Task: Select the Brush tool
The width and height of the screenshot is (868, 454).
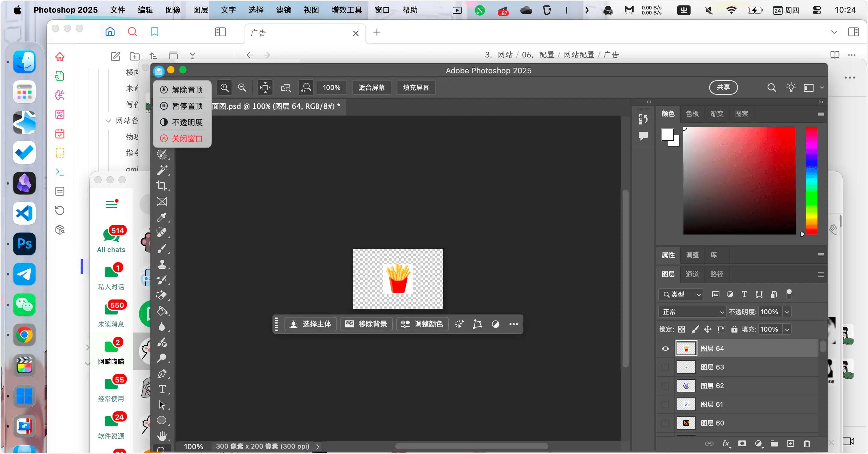Action: (162, 249)
